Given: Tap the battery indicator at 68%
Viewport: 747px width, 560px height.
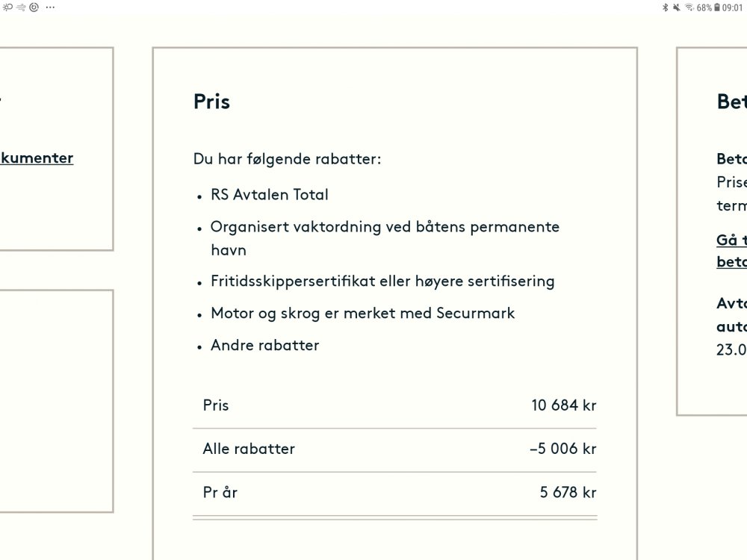Looking at the screenshot, I should [708, 7].
